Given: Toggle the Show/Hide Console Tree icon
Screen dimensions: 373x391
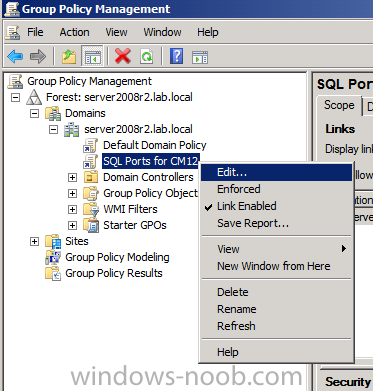Looking at the screenshot, I should pyautogui.click(x=92, y=56).
